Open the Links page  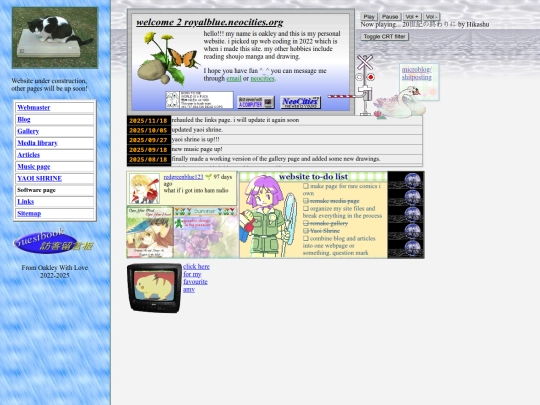[25, 201]
